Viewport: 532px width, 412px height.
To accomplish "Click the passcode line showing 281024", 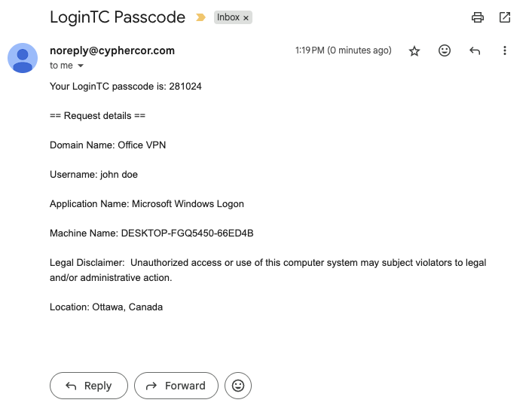I will coord(126,87).
